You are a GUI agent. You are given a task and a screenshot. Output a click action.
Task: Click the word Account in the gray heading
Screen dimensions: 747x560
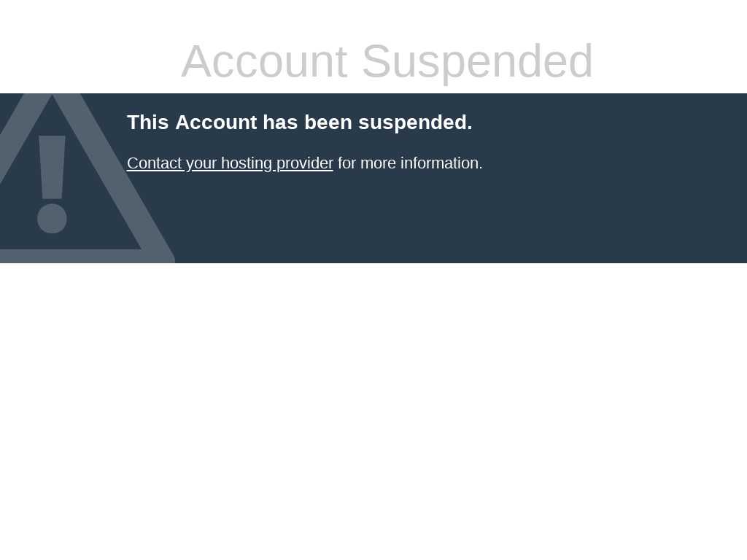tap(264, 61)
